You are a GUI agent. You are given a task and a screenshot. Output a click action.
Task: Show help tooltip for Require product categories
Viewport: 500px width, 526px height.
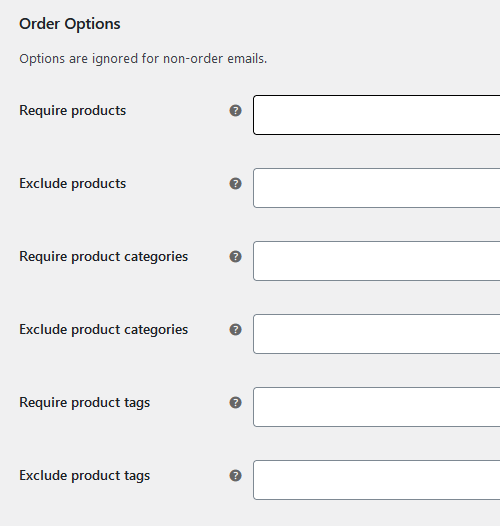236,257
